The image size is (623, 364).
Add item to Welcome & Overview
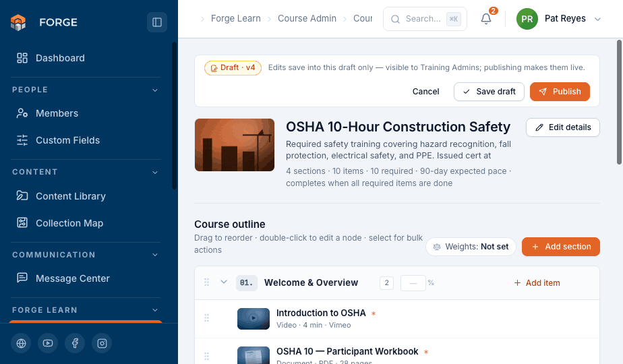click(x=537, y=283)
